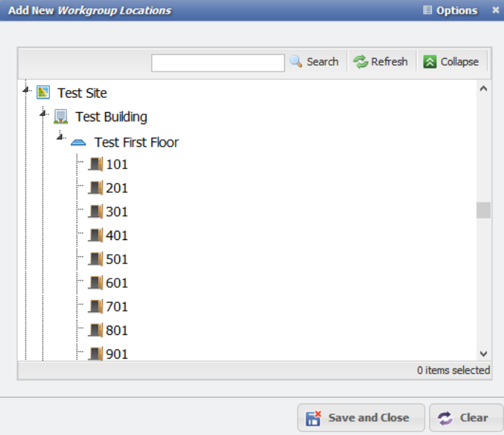Open the Options menu

pos(450,11)
